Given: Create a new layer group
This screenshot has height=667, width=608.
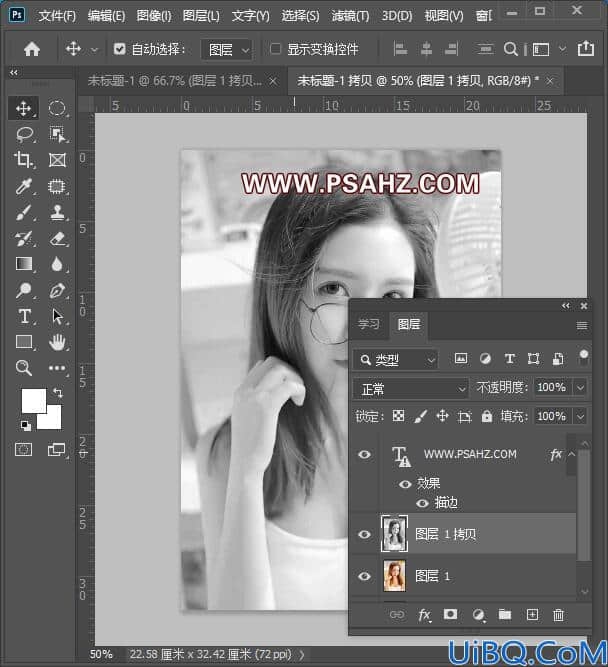Looking at the screenshot, I should pyautogui.click(x=505, y=614).
